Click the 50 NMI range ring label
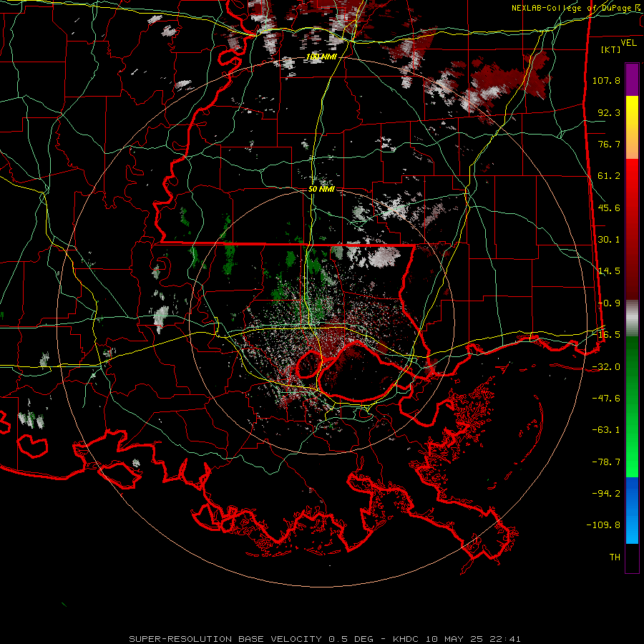 click(x=321, y=189)
